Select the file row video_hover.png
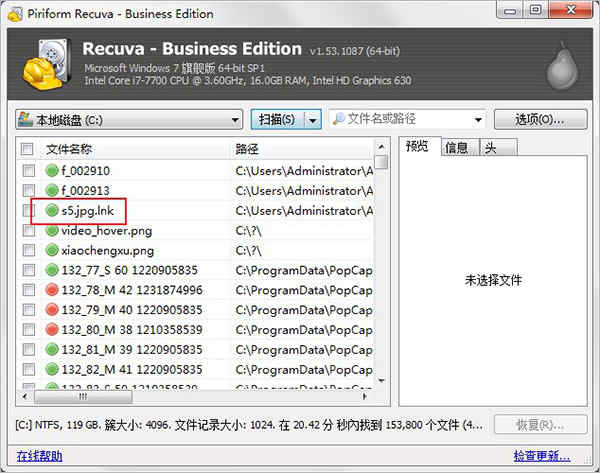The height and width of the screenshot is (473, 600). click(x=195, y=230)
